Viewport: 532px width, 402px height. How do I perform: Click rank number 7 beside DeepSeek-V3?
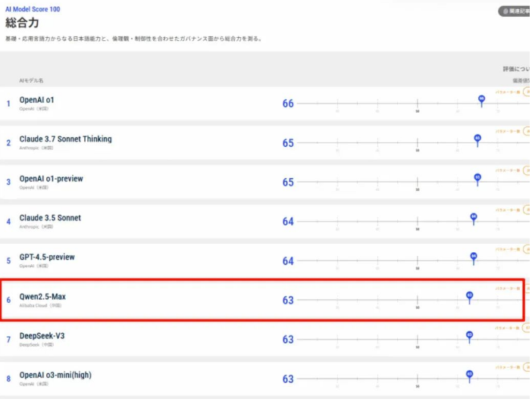pos(8,341)
